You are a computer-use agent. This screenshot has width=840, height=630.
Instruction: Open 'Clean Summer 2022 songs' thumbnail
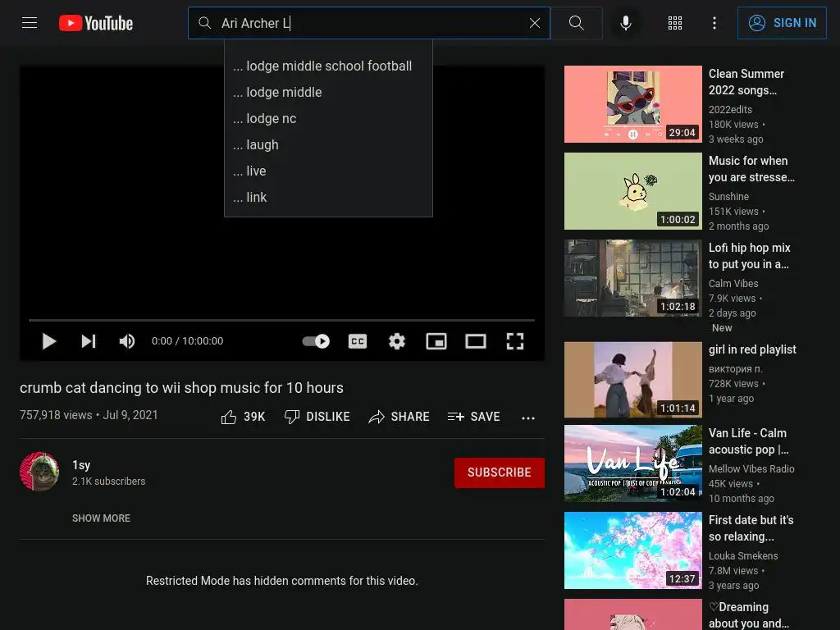pos(633,104)
